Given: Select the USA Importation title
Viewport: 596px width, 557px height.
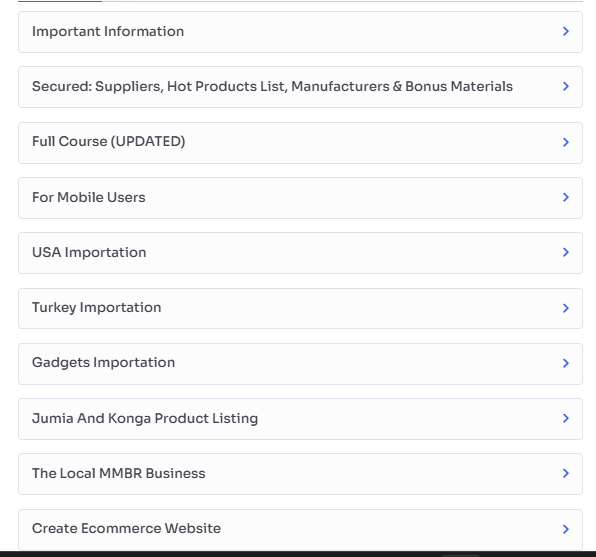Looking at the screenshot, I should point(89,252).
